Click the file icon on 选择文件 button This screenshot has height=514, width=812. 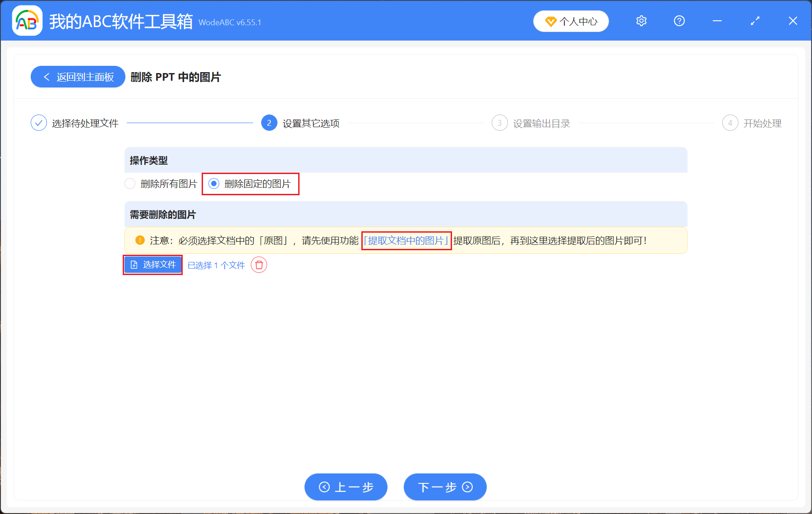[x=134, y=265]
